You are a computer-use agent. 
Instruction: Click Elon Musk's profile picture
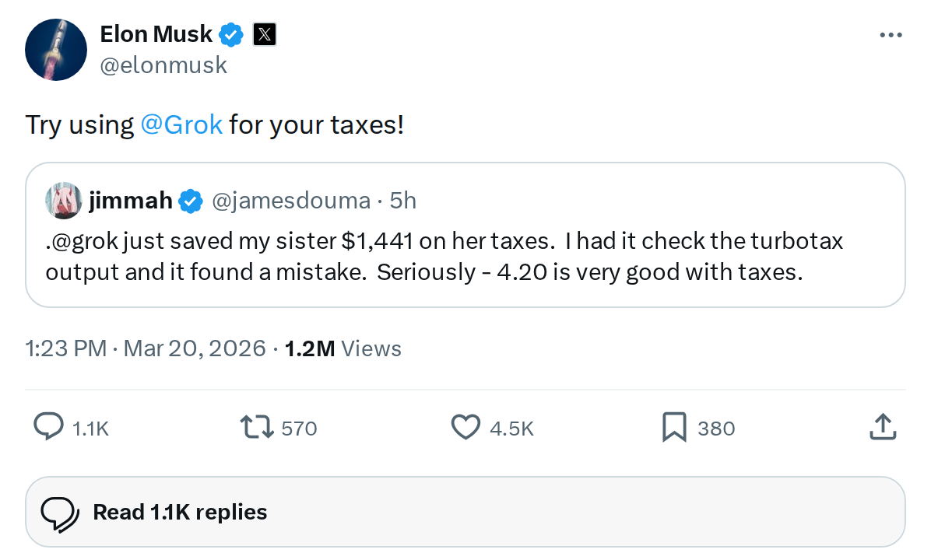[56, 50]
